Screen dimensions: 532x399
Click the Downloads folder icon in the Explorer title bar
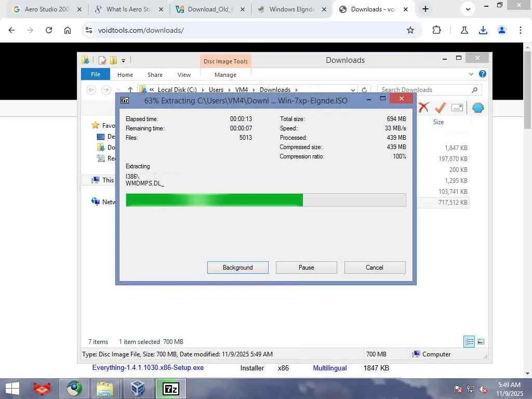click(x=86, y=60)
